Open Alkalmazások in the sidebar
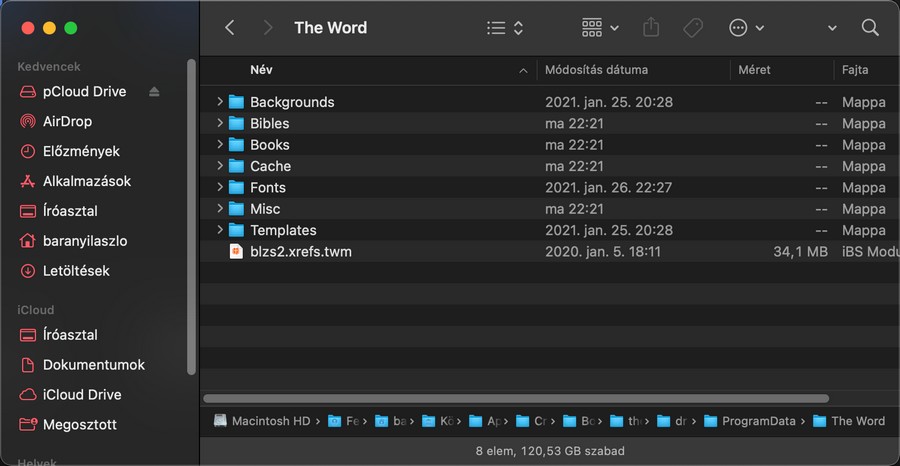The width and height of the screenshot is (900, 466). point(87,181)
